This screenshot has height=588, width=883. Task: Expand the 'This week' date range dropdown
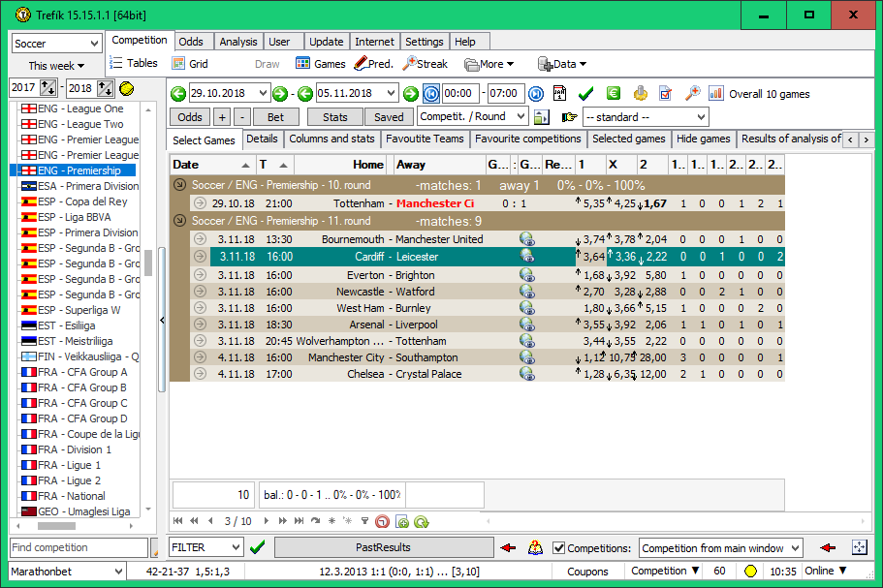click(55, 65)
